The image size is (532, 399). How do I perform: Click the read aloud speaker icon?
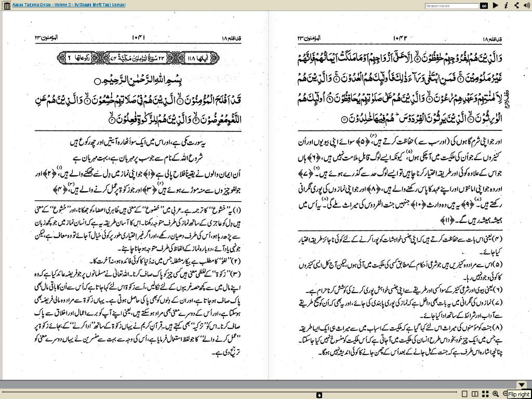527,5
